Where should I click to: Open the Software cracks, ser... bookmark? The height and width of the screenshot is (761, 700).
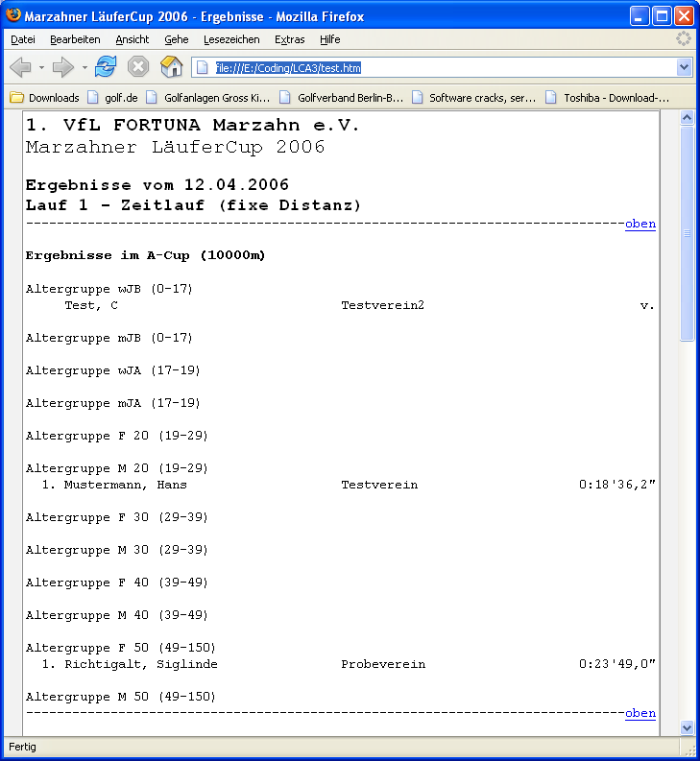pos(473,98)
